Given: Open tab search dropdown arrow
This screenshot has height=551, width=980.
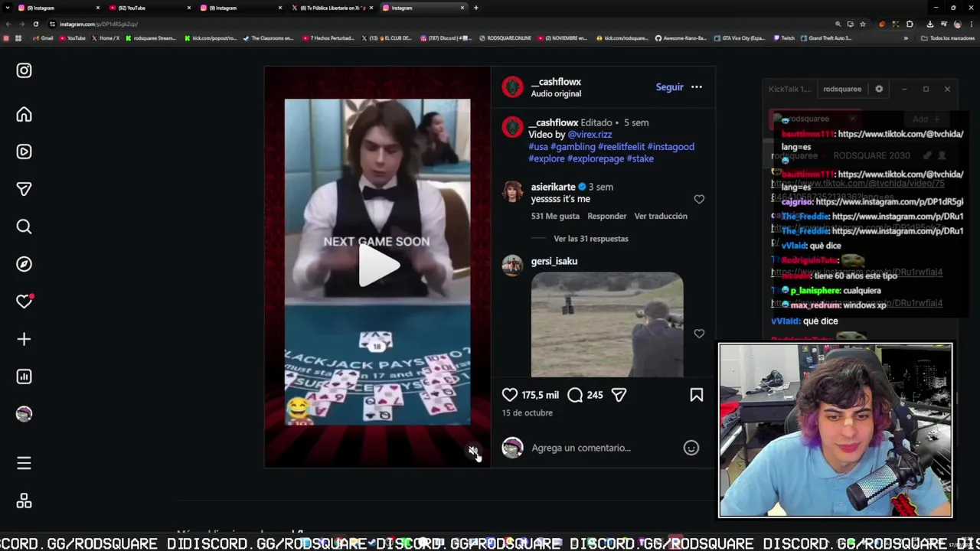Looking at the screenshot, I should tap(8, 8).
